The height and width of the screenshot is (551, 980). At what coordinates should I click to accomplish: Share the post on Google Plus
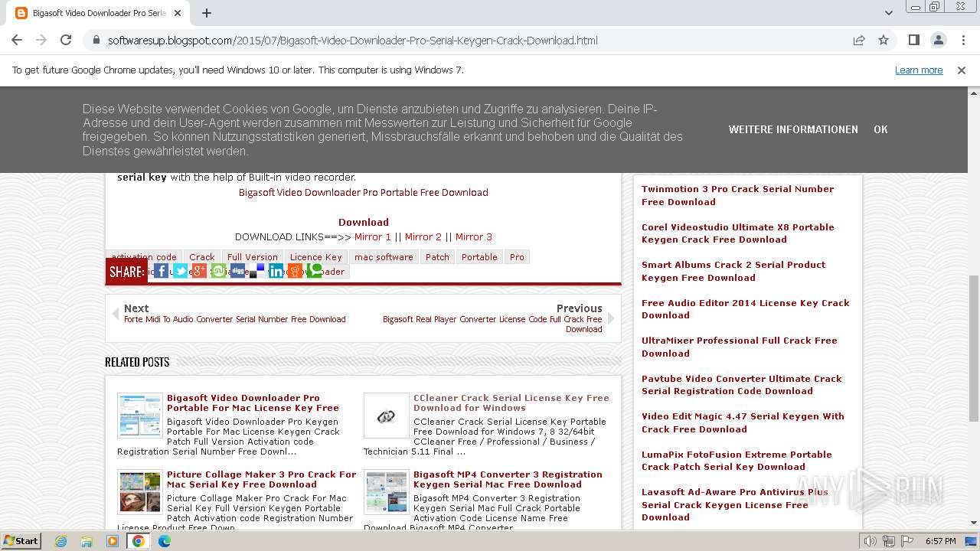[200, 271]
